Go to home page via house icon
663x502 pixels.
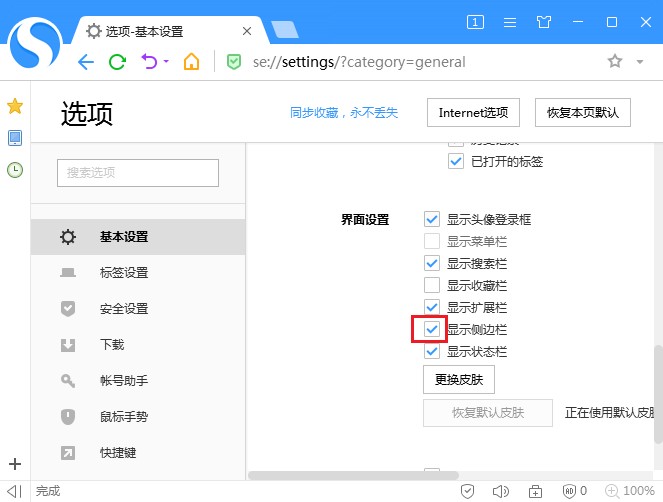coord(191,62)
